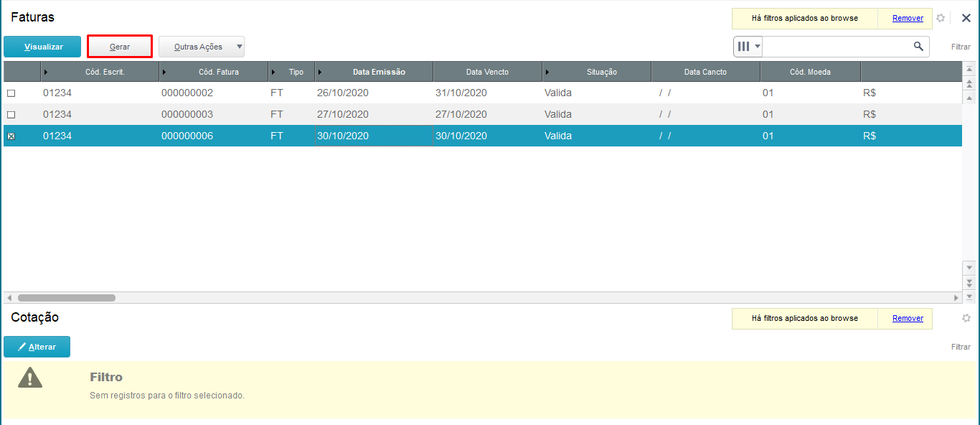Select cell 000000006 in Cód. Fatura
The image size is (980, 425).
(187, 136)
